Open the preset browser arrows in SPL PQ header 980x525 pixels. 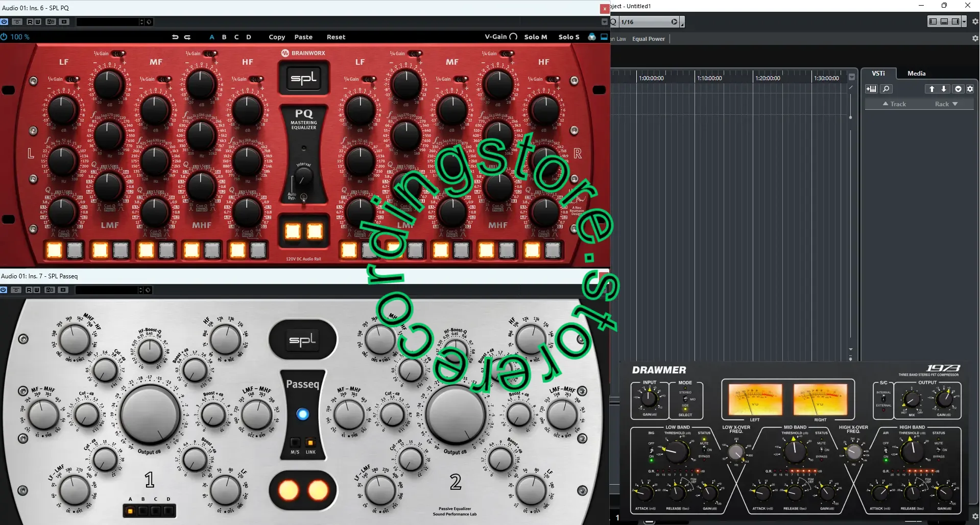[141, 22]
